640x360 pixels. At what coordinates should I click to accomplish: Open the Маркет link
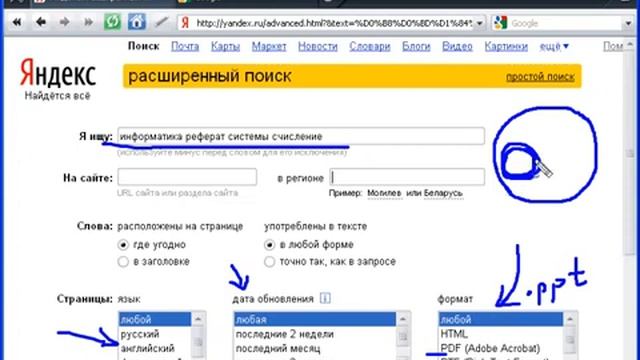pos(269,47)
